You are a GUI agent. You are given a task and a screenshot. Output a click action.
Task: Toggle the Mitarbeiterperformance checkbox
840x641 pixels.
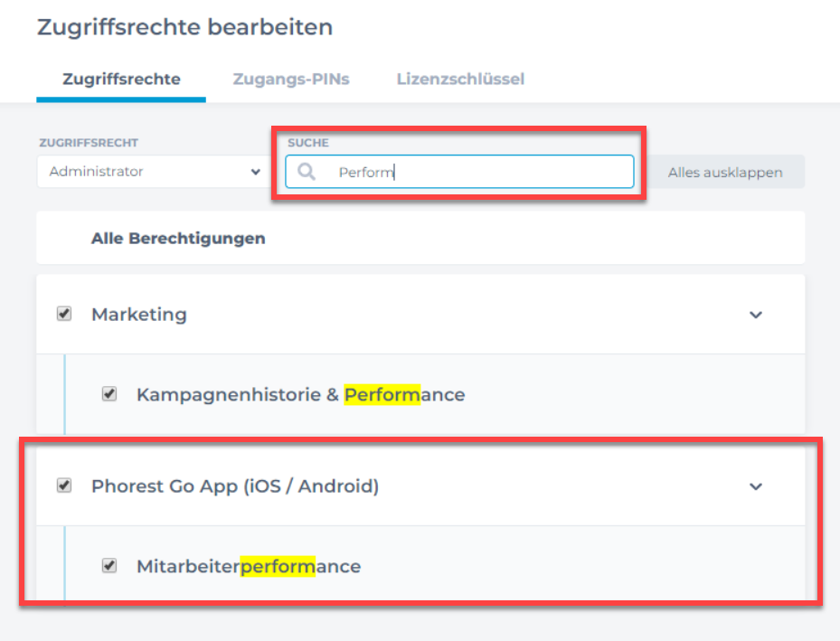pyautogui.click(x=109, y=565)
